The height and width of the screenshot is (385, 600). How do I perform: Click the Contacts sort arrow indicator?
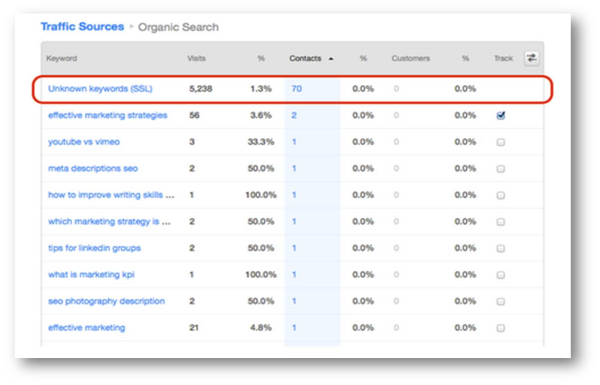tap(331, 59)
